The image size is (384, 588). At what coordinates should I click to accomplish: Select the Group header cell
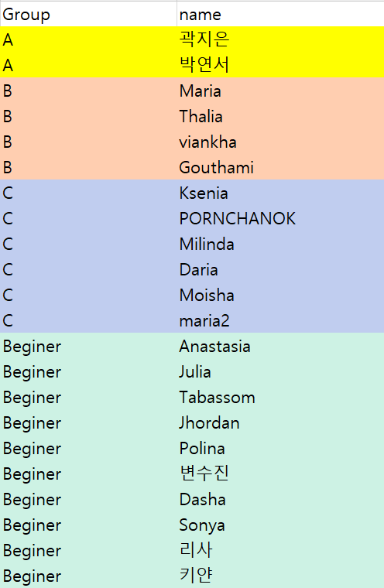tap(88, 14)
